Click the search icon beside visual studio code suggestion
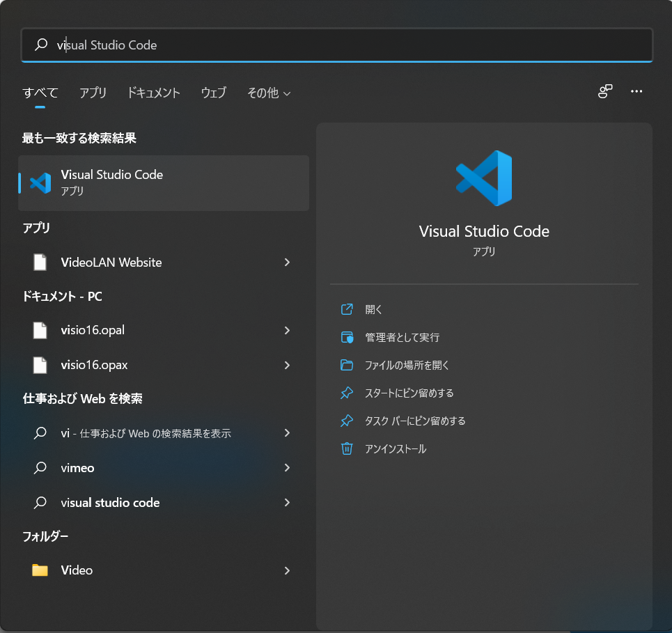The image size is (672, 633). 40,502
